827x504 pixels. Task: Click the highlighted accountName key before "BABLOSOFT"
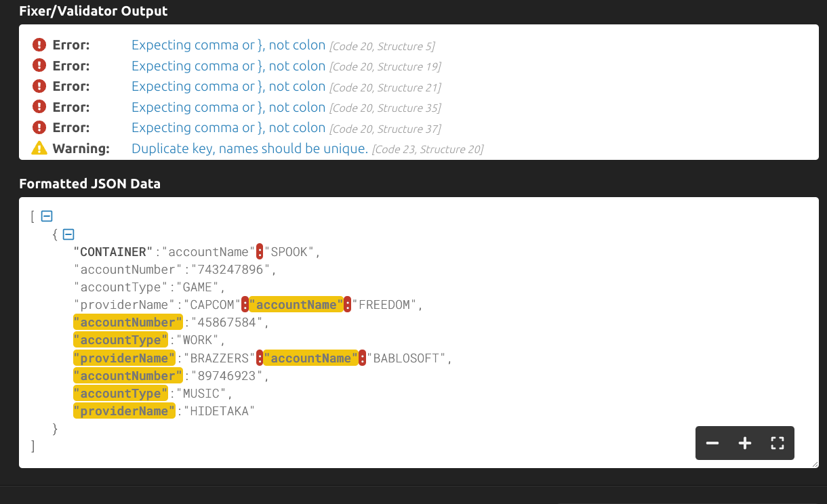[x=310, y=358]
